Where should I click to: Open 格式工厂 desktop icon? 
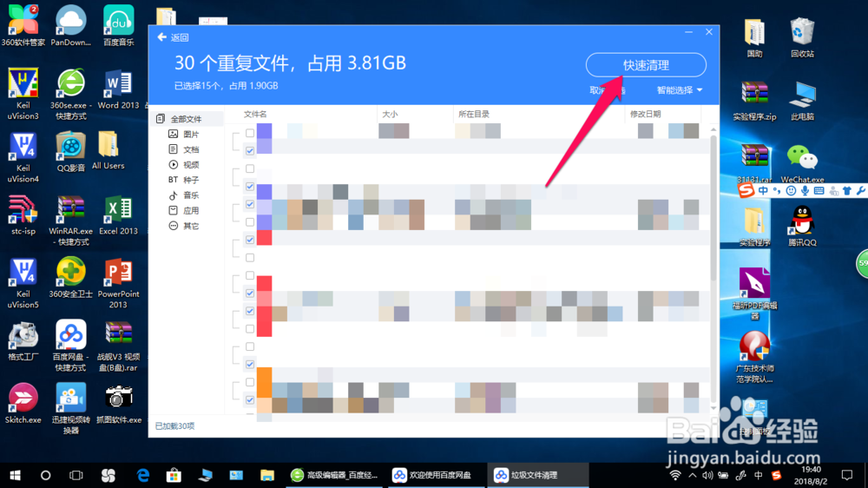[23, 340]
